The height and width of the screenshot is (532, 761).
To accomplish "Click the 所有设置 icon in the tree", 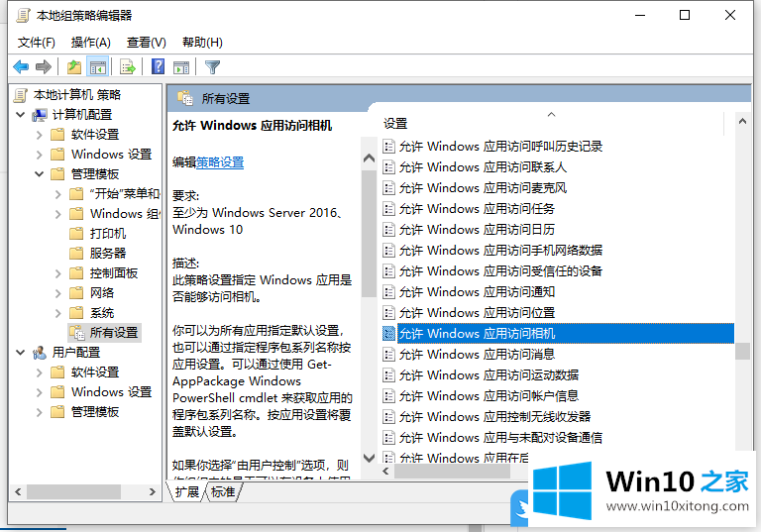I will pyautogui.click(x=77, y=333).
